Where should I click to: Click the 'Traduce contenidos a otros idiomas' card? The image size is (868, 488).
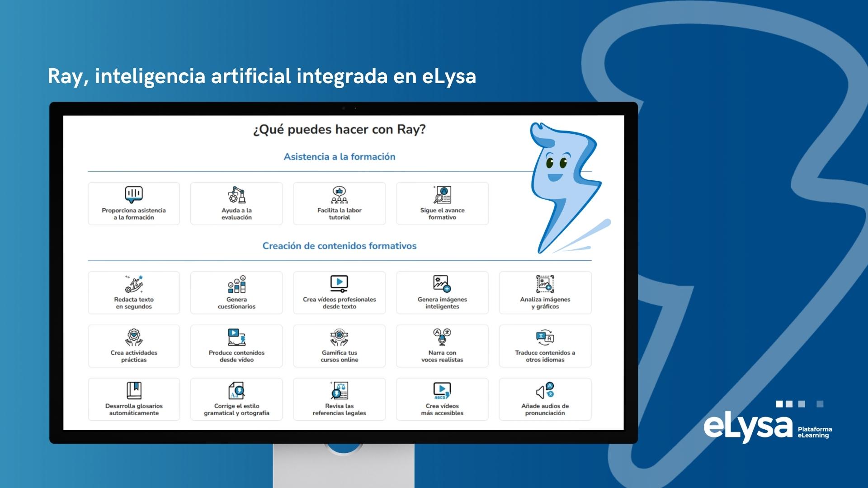[x=545, y=346]
